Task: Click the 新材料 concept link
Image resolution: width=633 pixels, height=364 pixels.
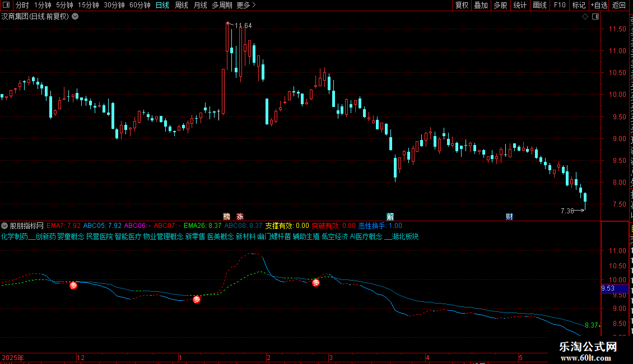Action: [245, 236]
